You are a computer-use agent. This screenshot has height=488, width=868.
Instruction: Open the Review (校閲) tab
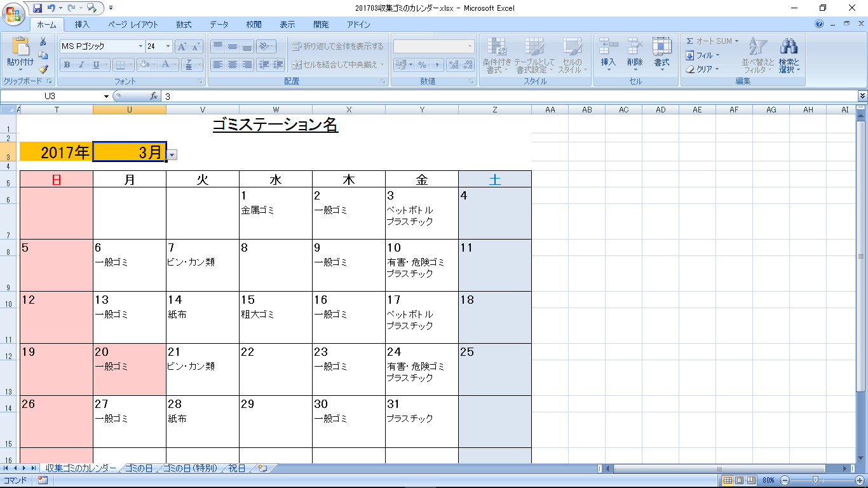(254, 25)
